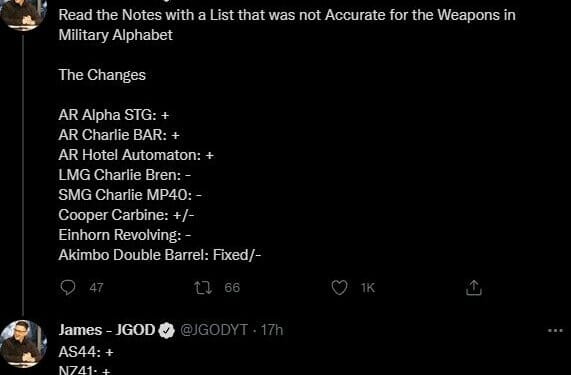Open the reply tweet at "AS44: +"
The width and height of the screenshot is (571, 375).
click(x=86, y=352)
